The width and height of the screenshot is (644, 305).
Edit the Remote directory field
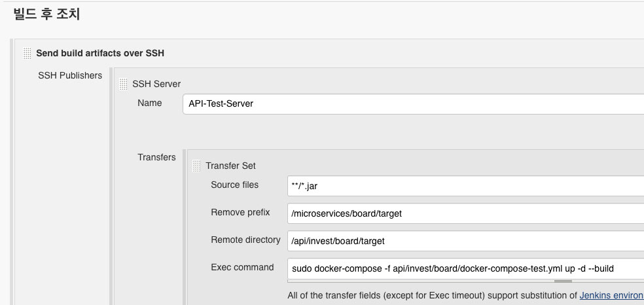pos(466,241)
